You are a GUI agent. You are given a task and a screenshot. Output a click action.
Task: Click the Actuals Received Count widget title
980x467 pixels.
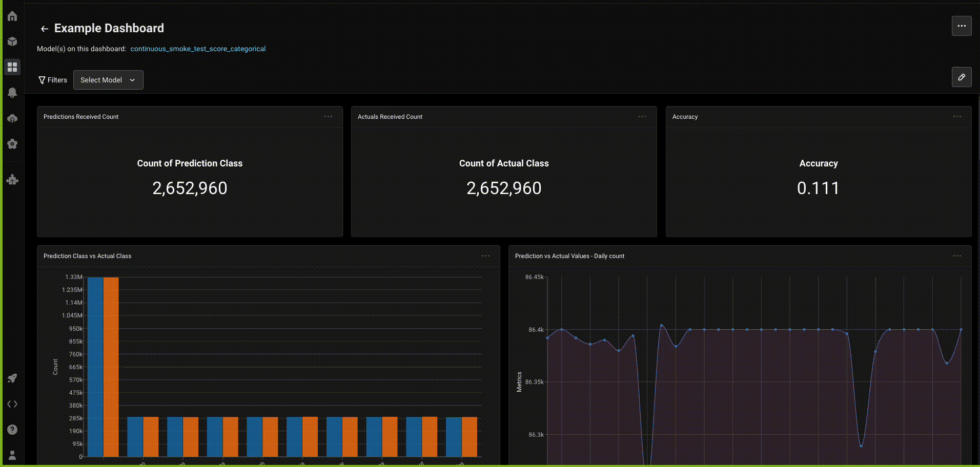click(390, 117)
